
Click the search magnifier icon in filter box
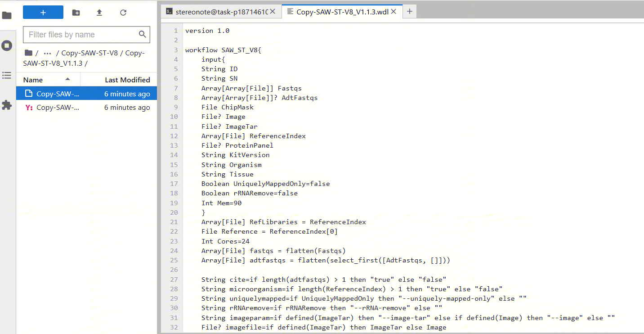143,34
